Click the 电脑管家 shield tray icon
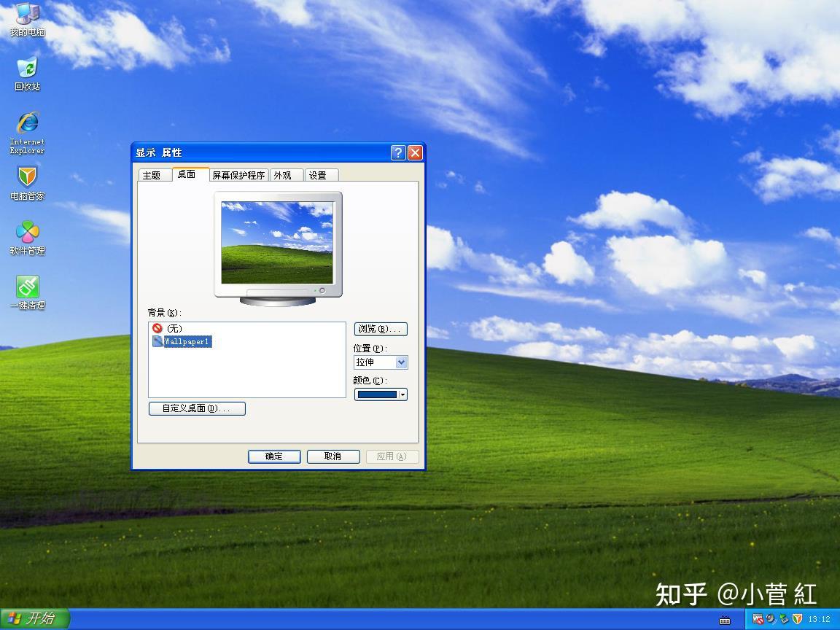840x630 pixels. click(797, 619)
